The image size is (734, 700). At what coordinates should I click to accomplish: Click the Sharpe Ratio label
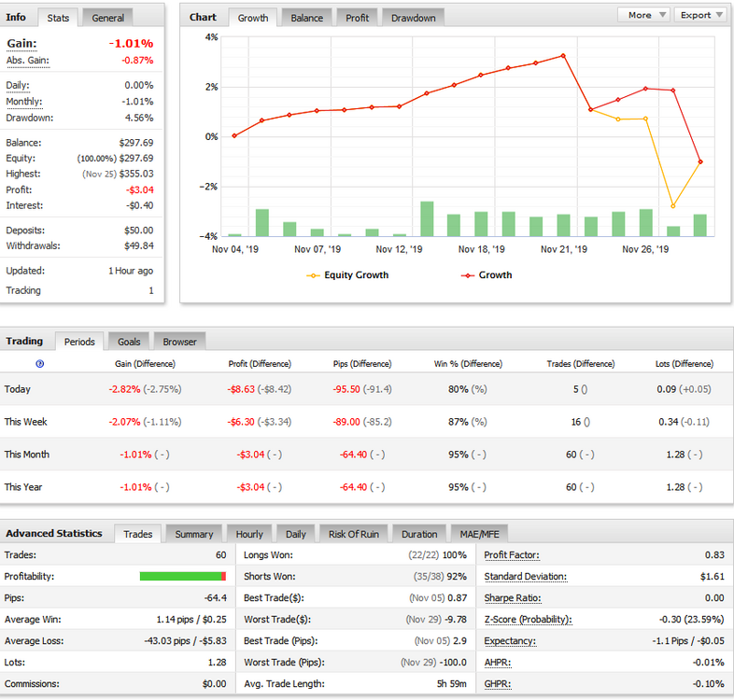click(x=513, y=598)
